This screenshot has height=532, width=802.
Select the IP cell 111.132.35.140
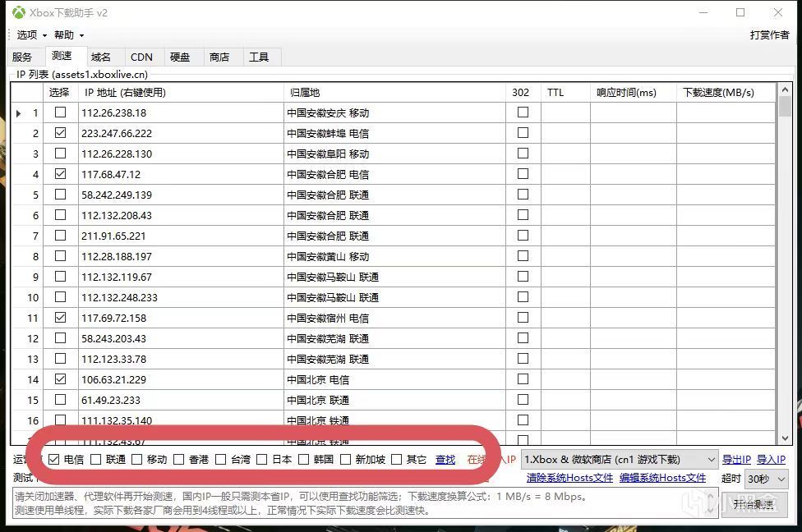point(181,420)
